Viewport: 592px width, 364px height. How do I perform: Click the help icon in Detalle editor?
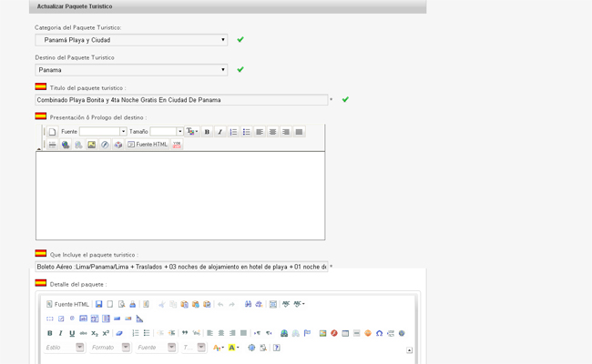point(276,348)
